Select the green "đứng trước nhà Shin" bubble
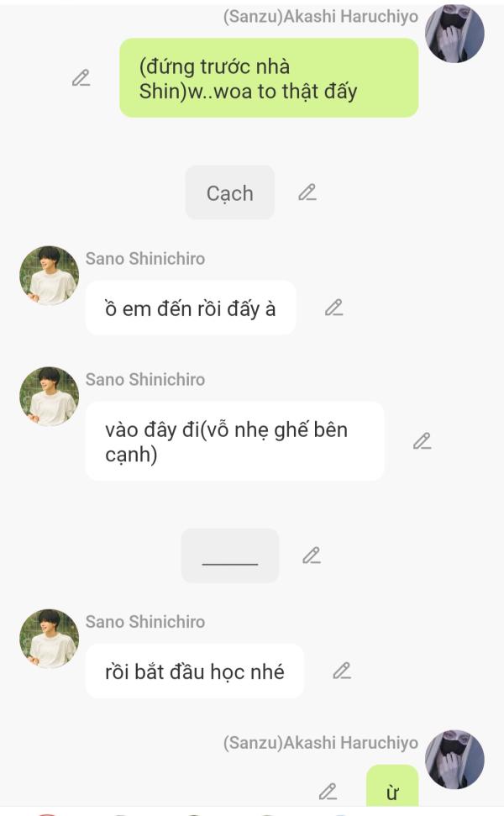The height and width of the screenshot is (816, 504). coord(268,78)
